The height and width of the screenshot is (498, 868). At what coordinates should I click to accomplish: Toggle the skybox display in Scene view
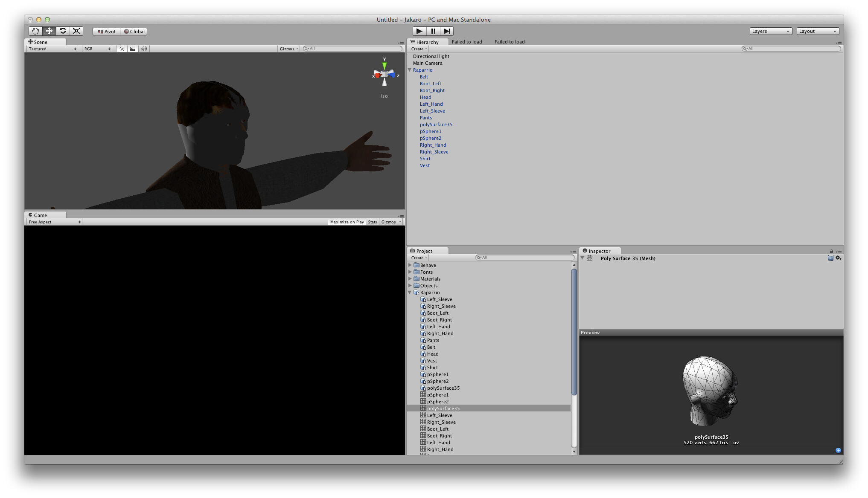(133, 49)
